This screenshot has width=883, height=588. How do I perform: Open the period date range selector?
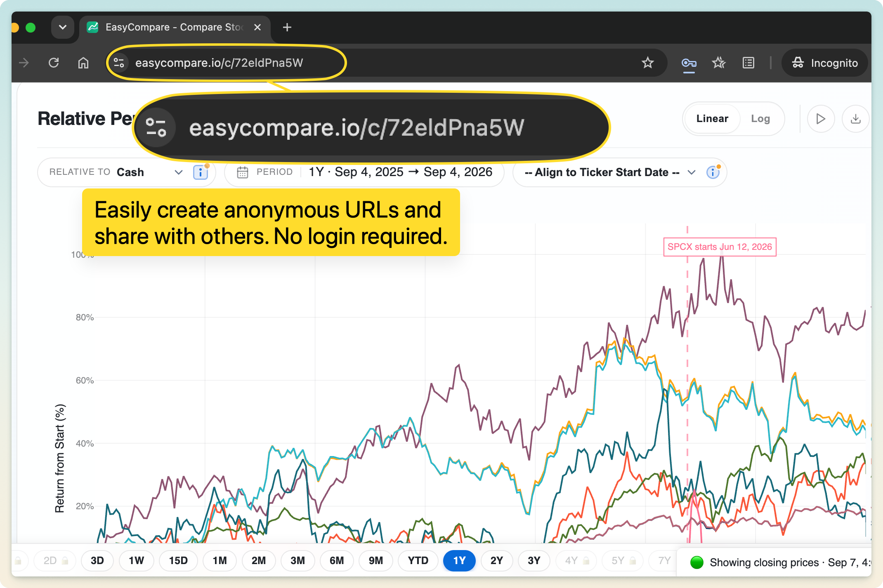click(x=364, y=172)
